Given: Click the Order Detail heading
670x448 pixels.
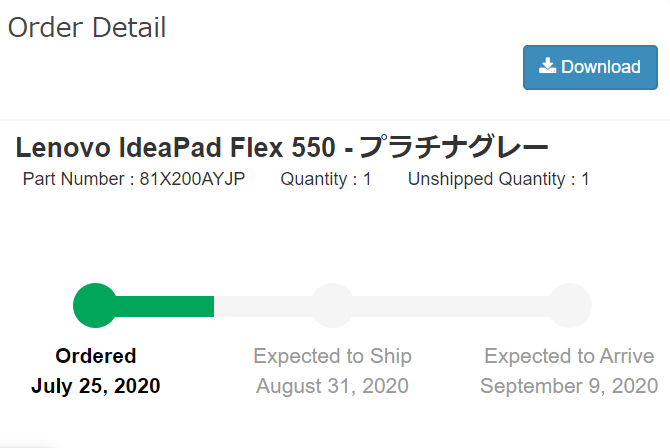Looking at the screenshot, I should pyautogui.click(x=87, y=27).
